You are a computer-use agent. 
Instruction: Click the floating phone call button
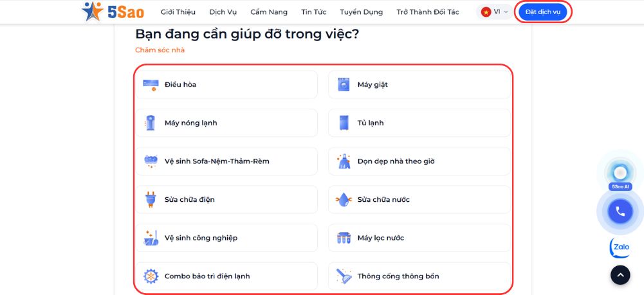(620, 211)
